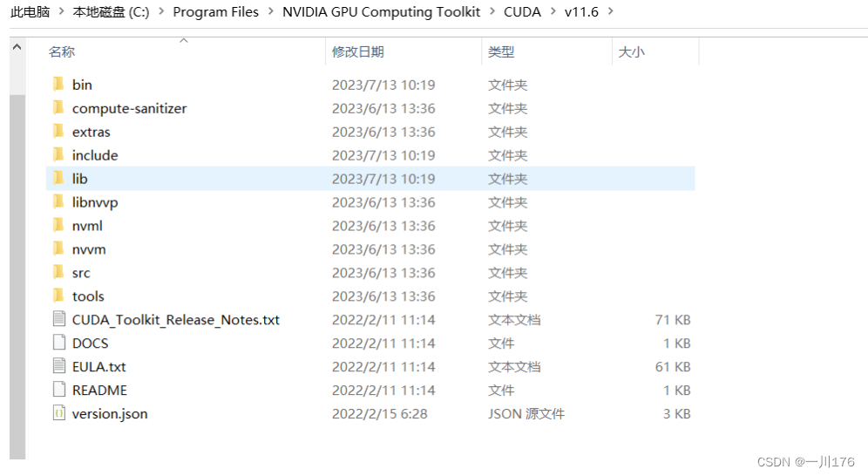This screenshot has height=476, width=868.
Task: Select CUDA_Toolkit_Release_Notes.txt file name
Action: (x=176, y=320)
